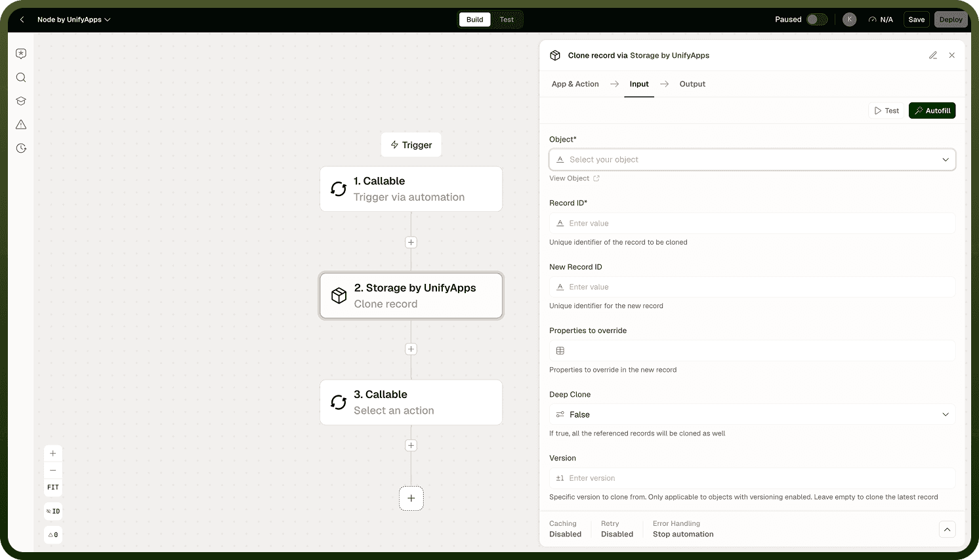Click the 'Unique identifier for the new record' text
This screenshot has height=560, width=979.
[606, 306]
